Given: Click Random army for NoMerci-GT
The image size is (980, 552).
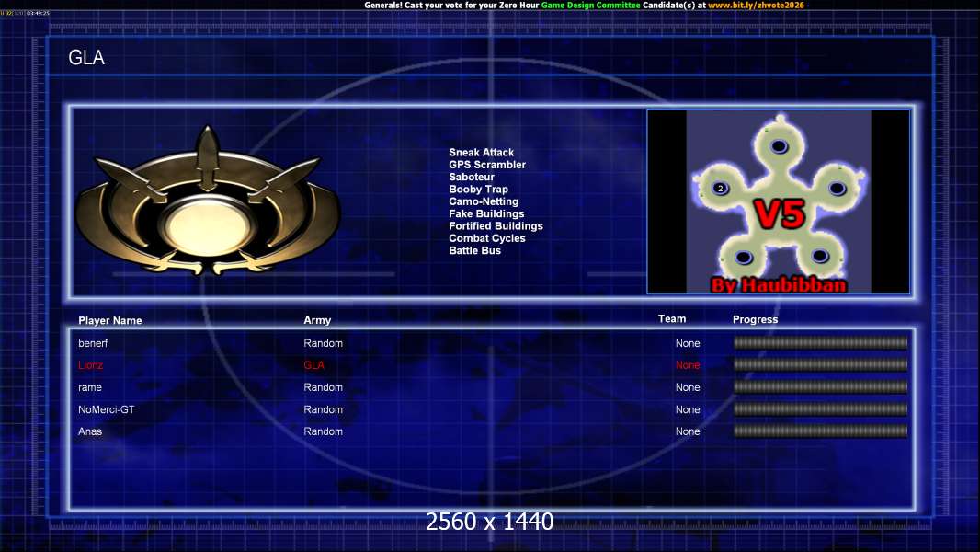Looking at the screenshot, I should (323, 409).
